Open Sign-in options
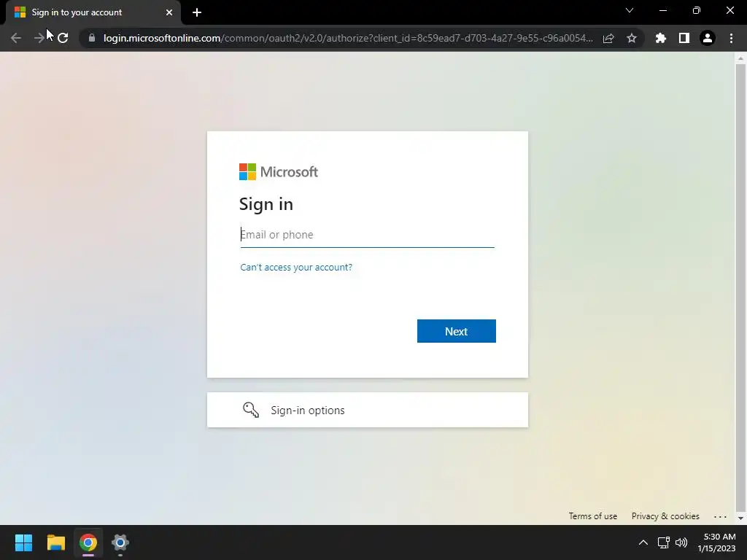Screen dimensions: 747x560 368,410
